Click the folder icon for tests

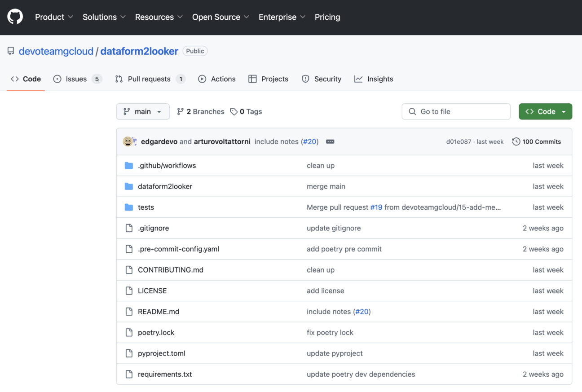129,207
